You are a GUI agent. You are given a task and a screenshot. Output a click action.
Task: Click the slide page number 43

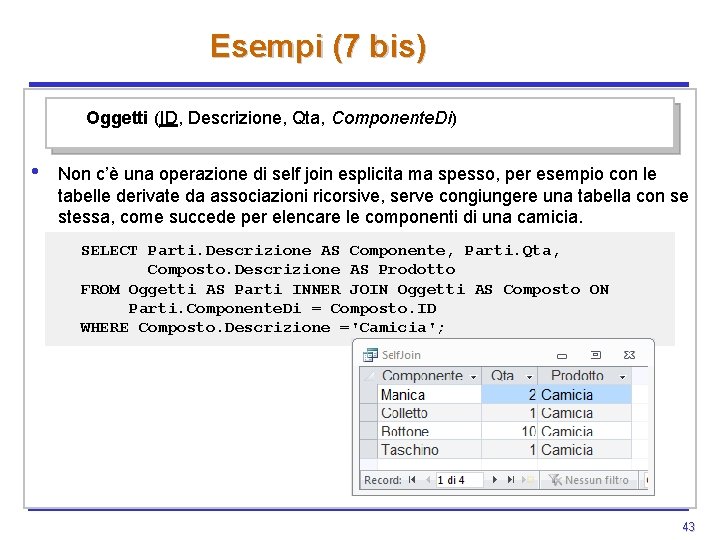tap(688, 527)
